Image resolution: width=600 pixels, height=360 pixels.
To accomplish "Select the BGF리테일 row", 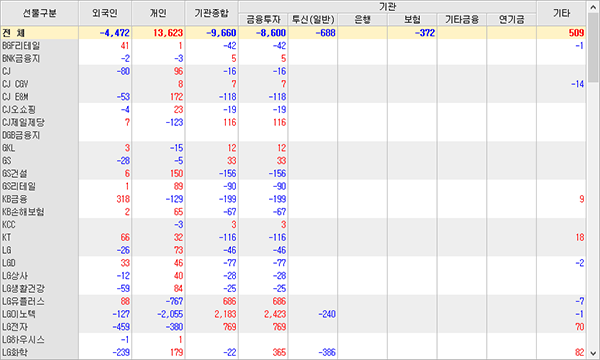I will pos(293,46).
